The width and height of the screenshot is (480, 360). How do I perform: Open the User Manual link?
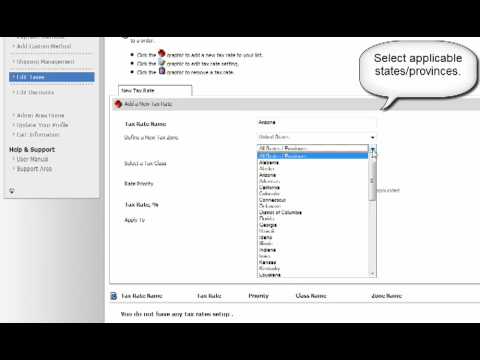tap(32, 159)
